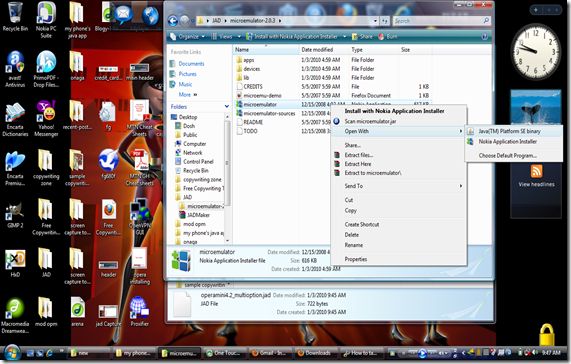The width and height of the screenshot is (571, 364).
Task: Open Encarta Premium desktop icon
Action: (15, 168)
